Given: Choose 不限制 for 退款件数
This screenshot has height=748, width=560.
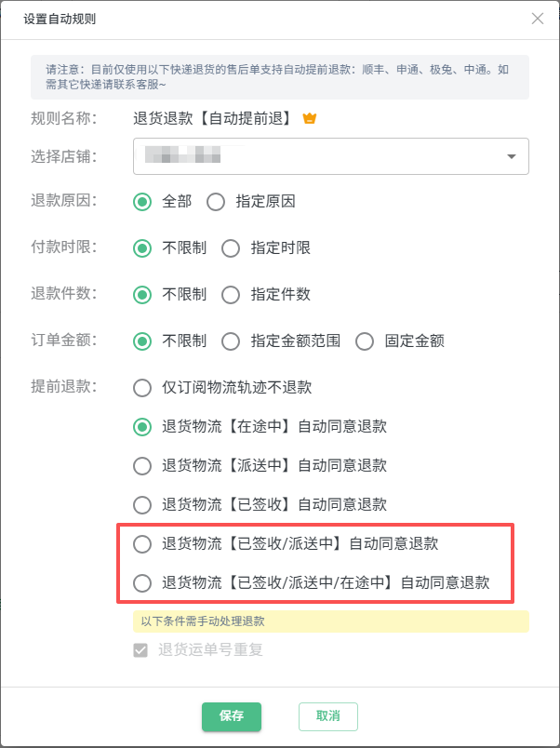Looking at the screenshot, I should pyautogui.click(x=142, y=295).
